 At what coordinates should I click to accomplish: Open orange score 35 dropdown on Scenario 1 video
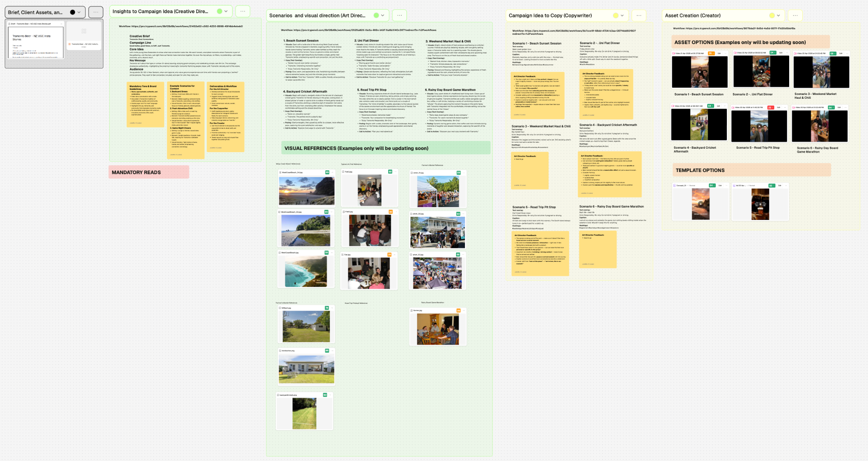711,53
